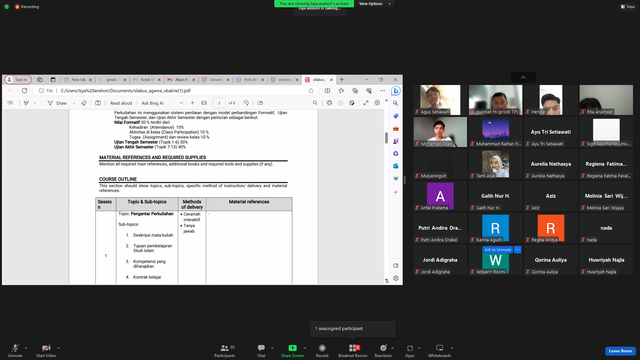Click the View button in the top-right corner
640x360 pixels.
[628, 7]
